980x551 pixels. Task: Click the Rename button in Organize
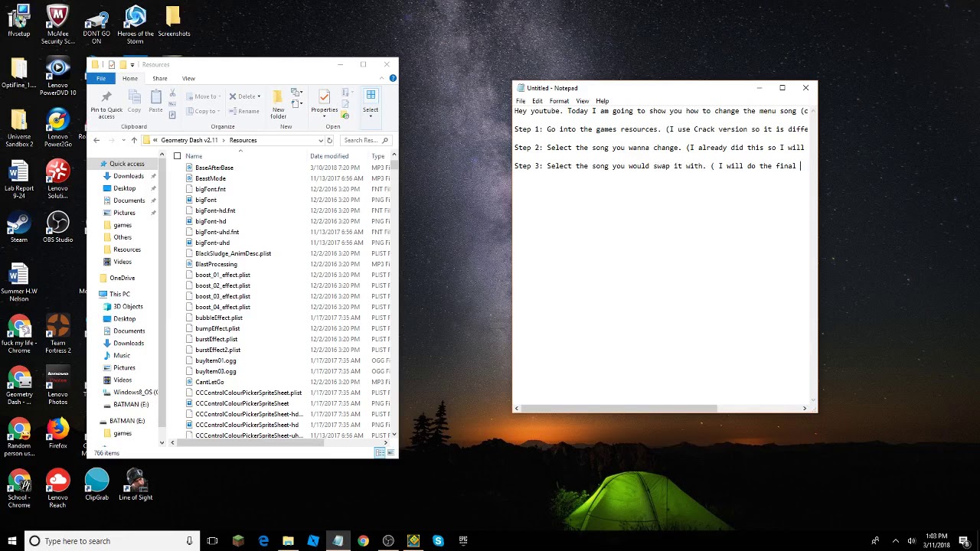[x=244, y=111]
